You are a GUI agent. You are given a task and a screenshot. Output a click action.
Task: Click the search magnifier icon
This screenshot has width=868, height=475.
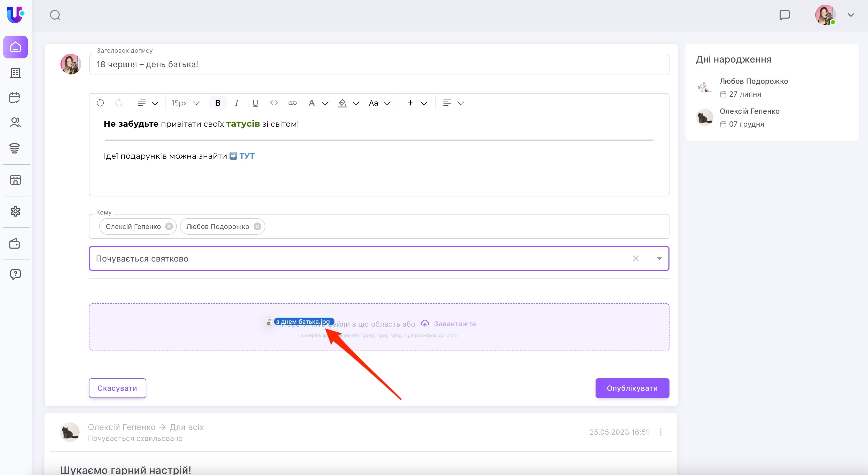click(x=55, y=15)
